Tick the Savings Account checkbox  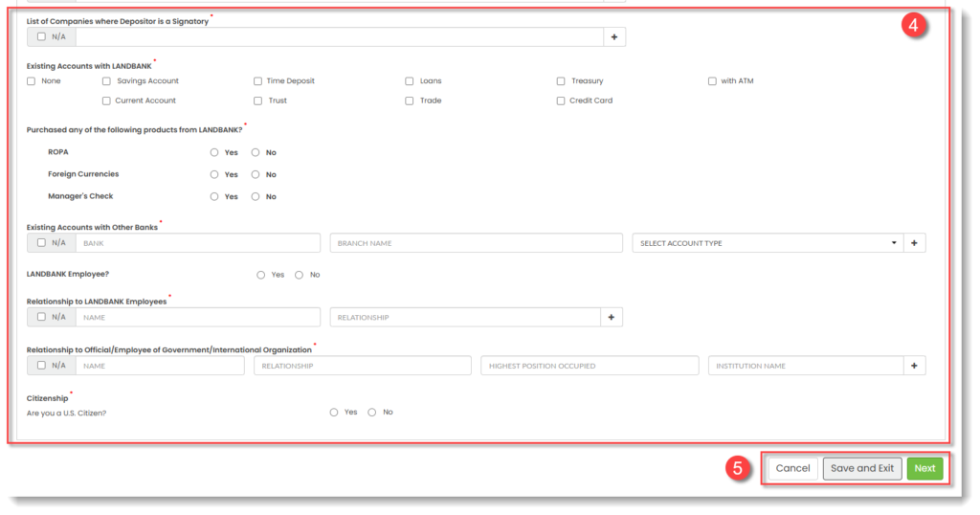click(106, 81)
